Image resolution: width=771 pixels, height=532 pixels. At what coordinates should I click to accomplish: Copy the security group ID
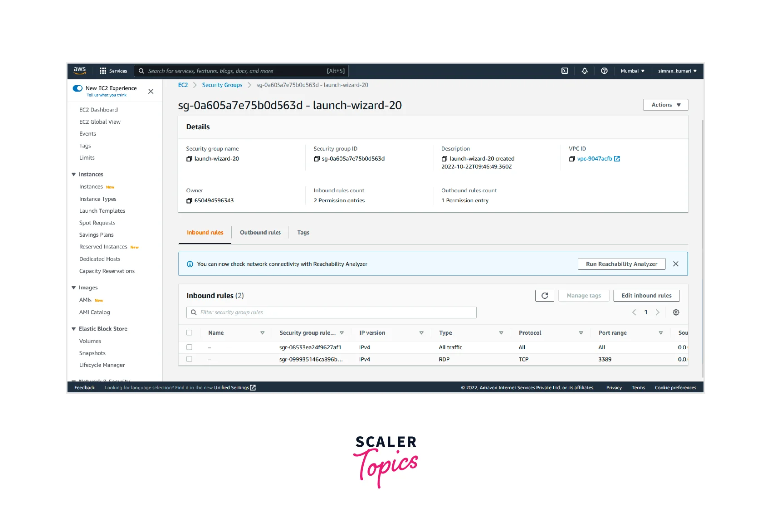[x=317, y=159]
